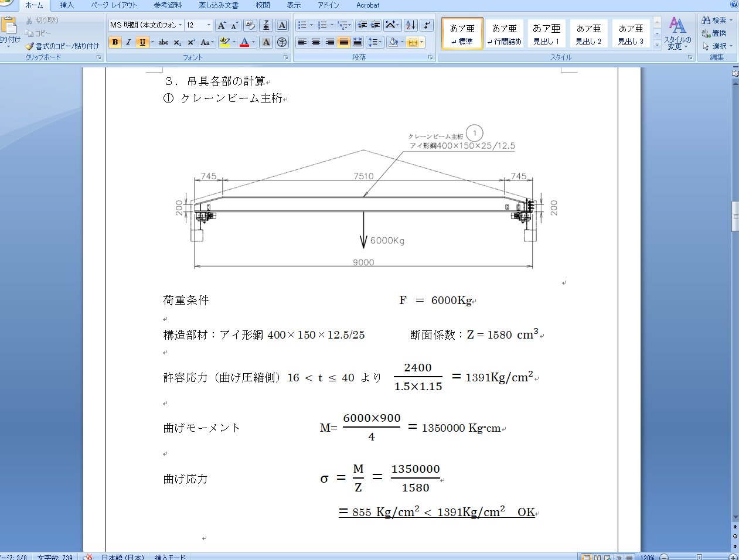Toggle Underline formatting
The height and width of the screenshot is (560, 739).
click(142, 42)
